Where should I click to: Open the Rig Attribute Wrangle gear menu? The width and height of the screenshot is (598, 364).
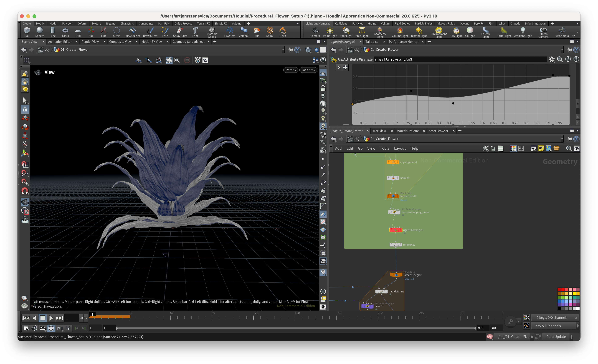(552, 59)
